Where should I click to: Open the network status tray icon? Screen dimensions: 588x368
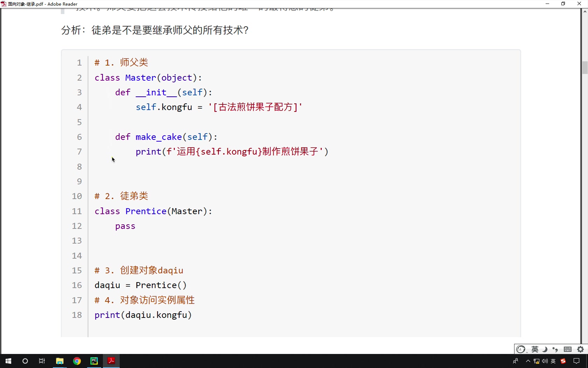(x=537, y=361)
